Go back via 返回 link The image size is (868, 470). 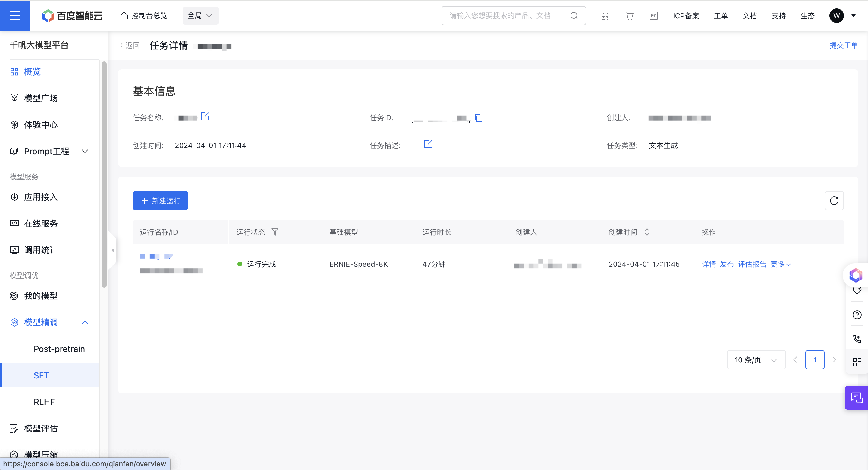pyautogui.click(x=129, y=45)
